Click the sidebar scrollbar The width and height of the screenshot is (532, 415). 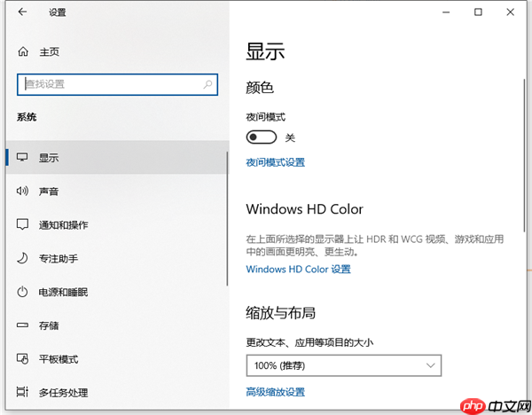tap(227, 219)
